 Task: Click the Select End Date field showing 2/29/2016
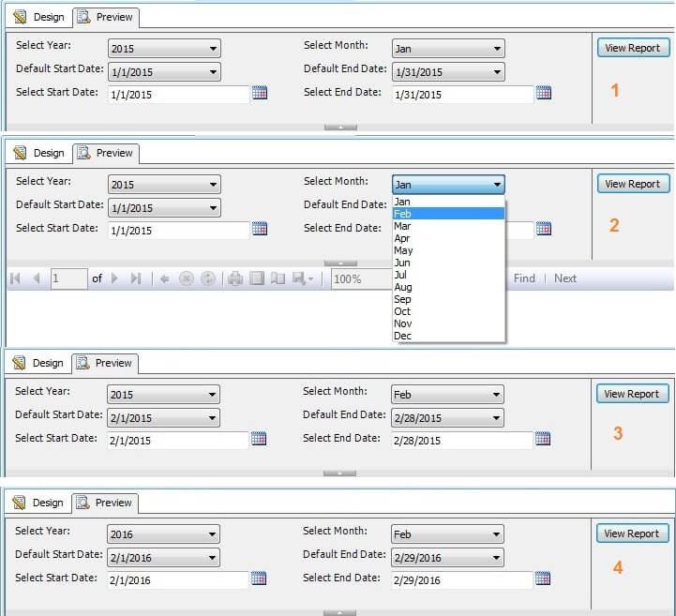pyautogui.click(x=461, y=580)
